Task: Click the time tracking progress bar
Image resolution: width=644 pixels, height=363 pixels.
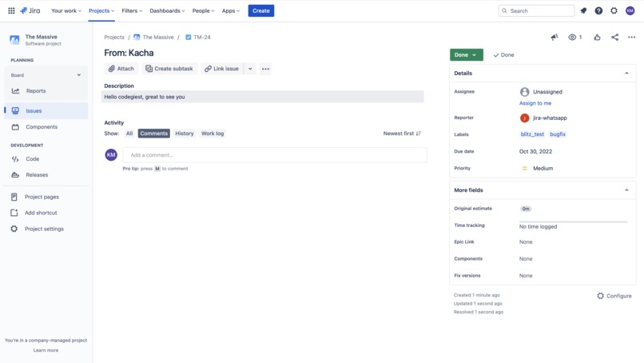Action: pos(574,222)
